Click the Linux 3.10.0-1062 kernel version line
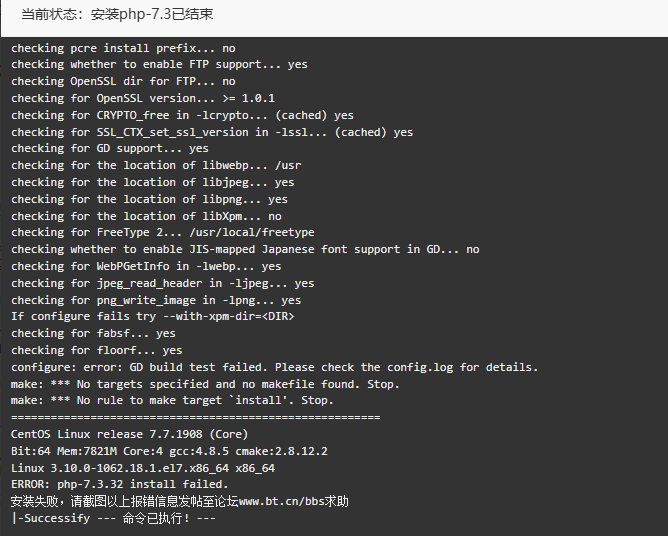 (x=143, y=468)
